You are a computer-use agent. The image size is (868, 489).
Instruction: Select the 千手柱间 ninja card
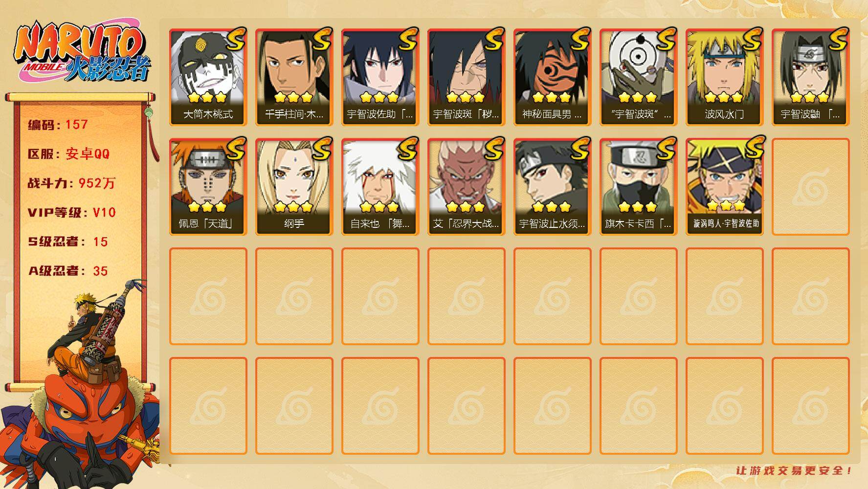coord(294,77)
